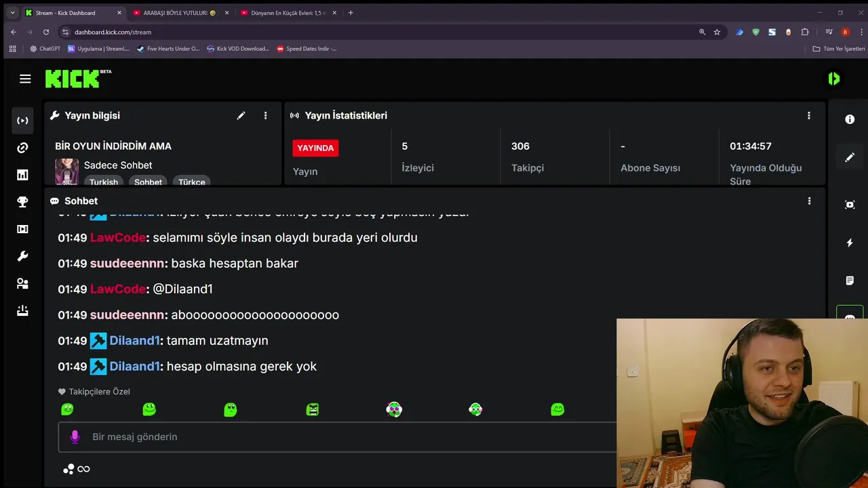
Task: Click the Turkish tag
Action: click(104, 182)
